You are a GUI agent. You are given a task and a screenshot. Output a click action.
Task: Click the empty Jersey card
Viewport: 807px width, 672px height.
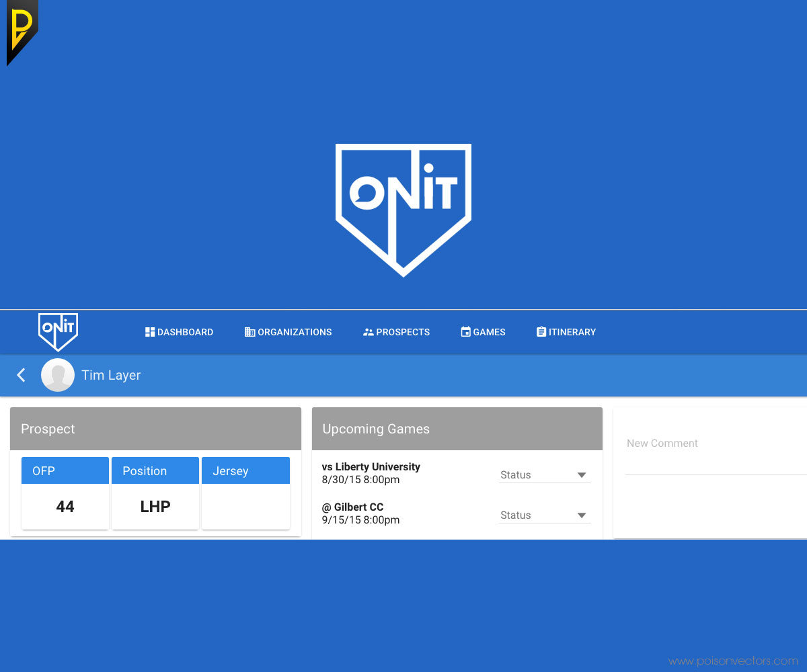[245, 493]
